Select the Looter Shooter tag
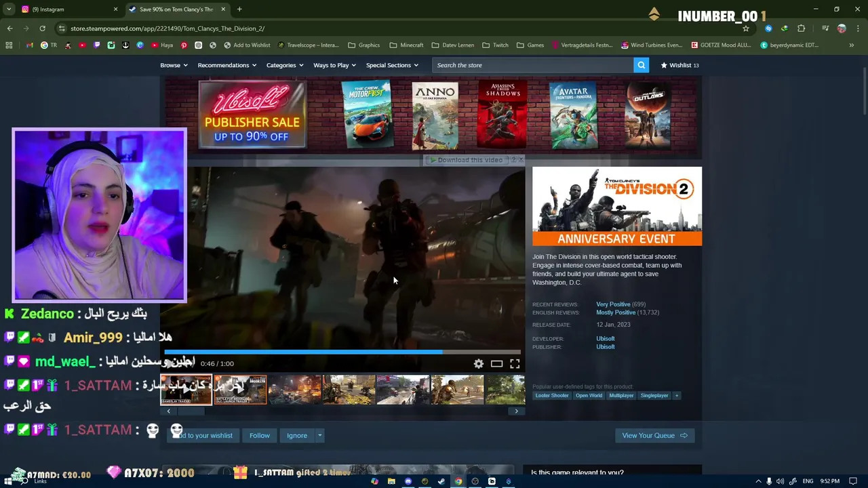 pos(552,396)
